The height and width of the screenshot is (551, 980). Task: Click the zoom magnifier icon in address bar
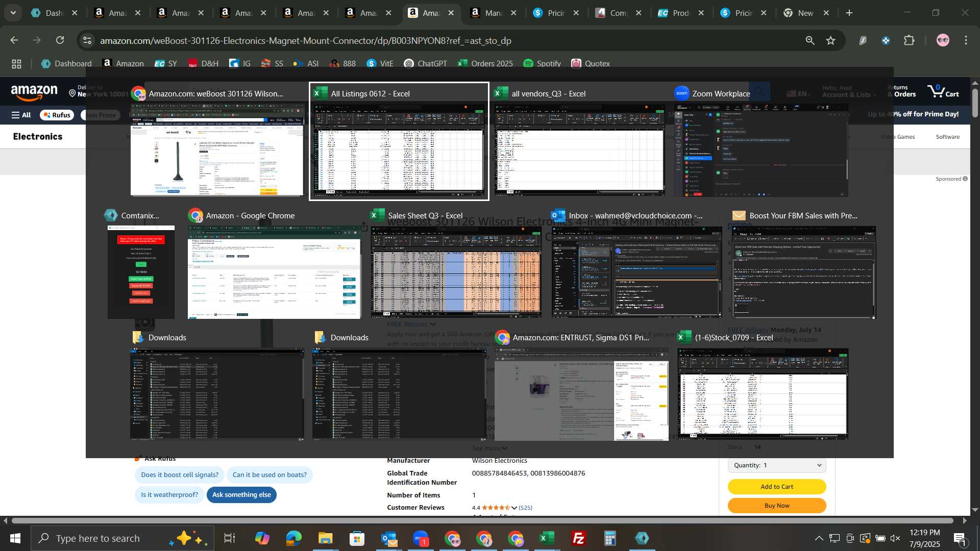tap(810, 40)
